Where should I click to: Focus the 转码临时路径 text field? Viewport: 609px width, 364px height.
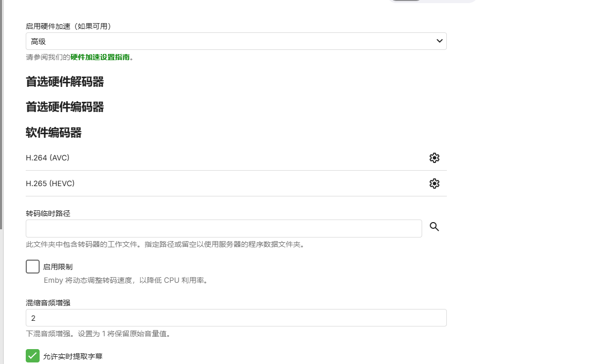tap(223, 229)
